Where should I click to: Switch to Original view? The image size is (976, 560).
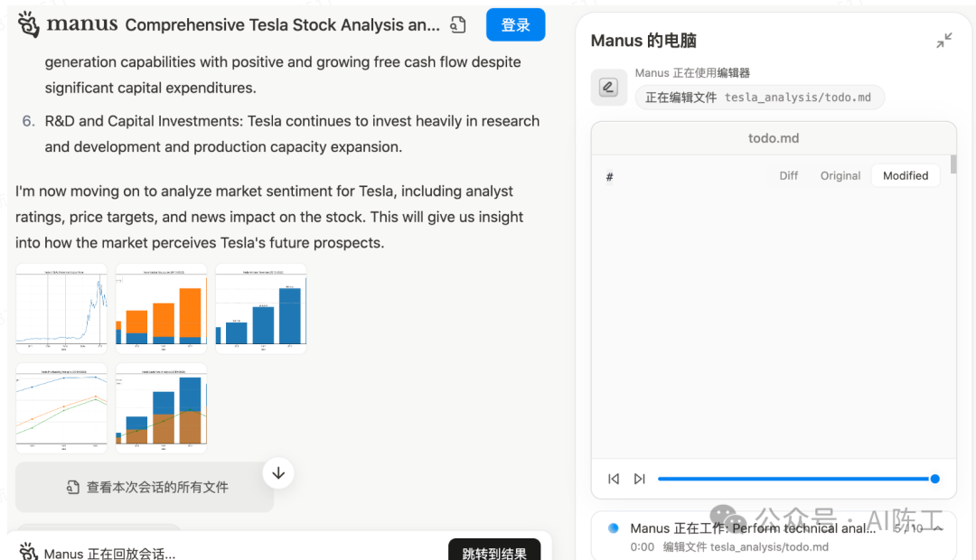click(x=840, y=176)
